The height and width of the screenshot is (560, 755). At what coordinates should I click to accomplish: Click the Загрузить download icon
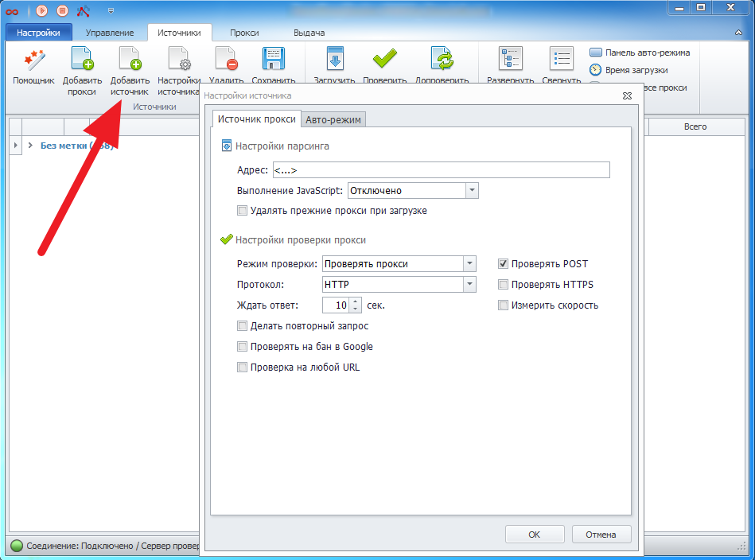[x=334, y=60]
